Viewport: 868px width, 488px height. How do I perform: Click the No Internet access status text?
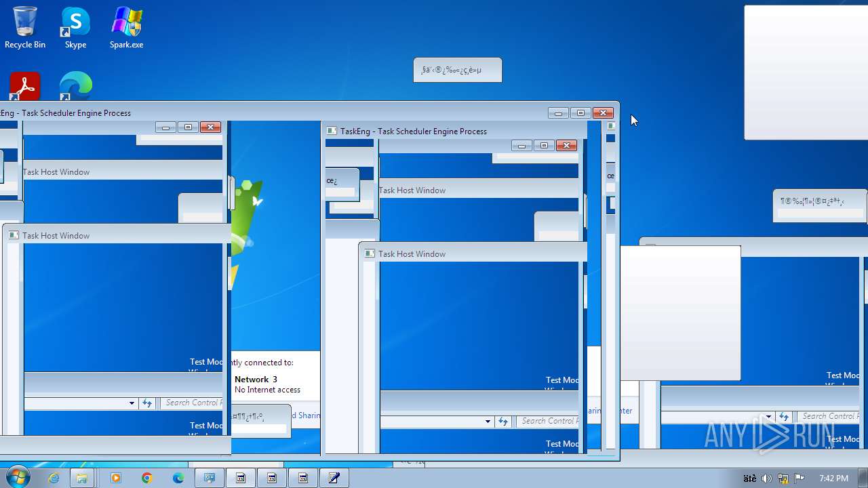click(x=267, y=390)
